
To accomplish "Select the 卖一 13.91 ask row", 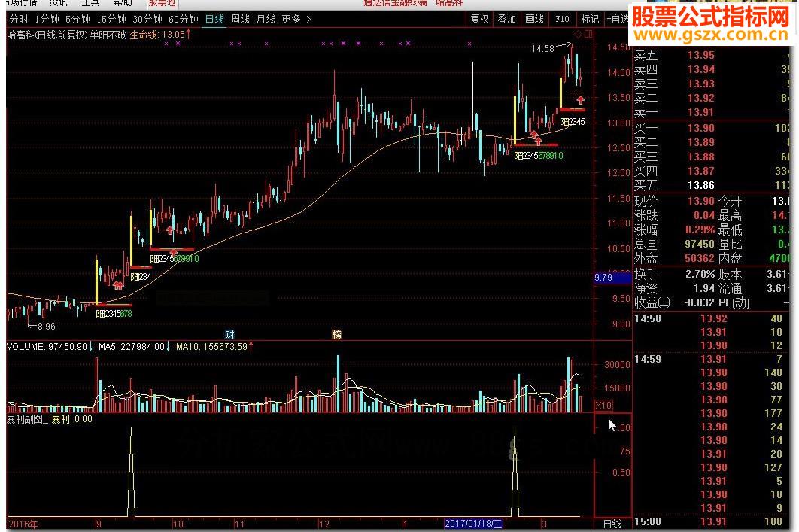I will click(710, 112).
